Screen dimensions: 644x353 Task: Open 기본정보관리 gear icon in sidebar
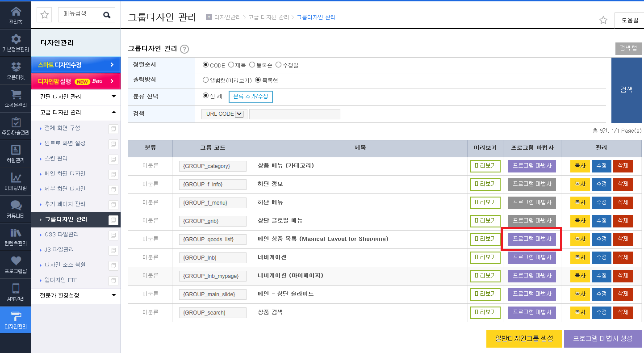(x=16, y=39)
